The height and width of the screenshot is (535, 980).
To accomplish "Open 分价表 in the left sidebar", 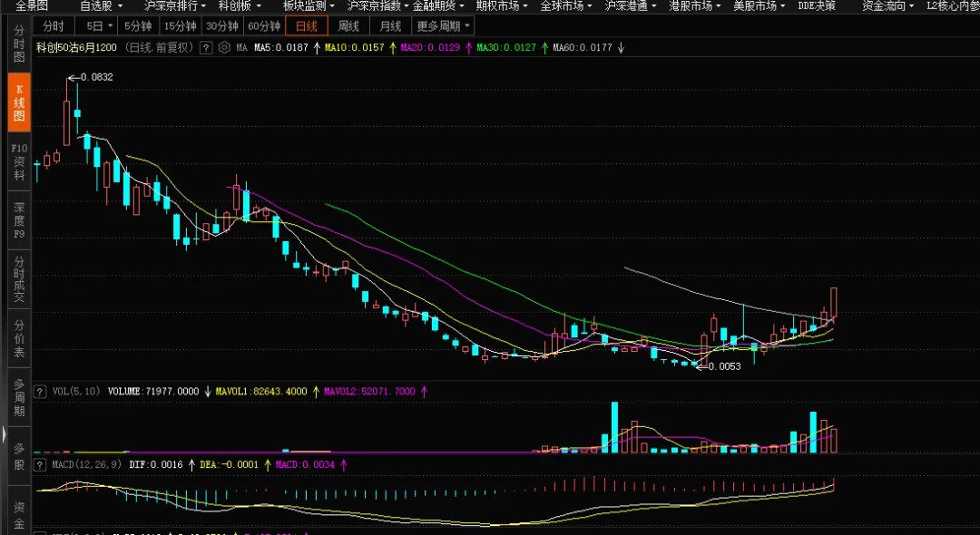I will coord(19,338).
